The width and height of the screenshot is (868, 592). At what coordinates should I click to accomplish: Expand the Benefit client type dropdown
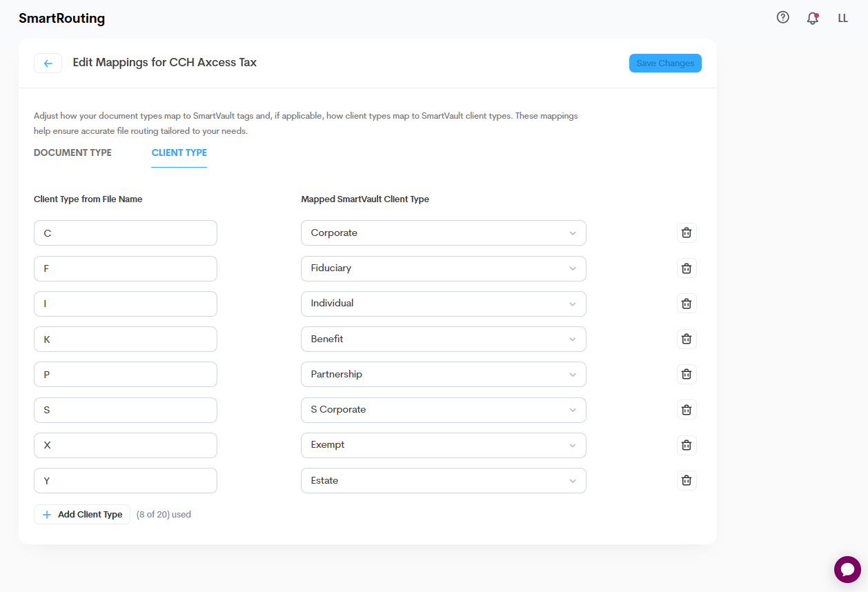tap(443, 339)
